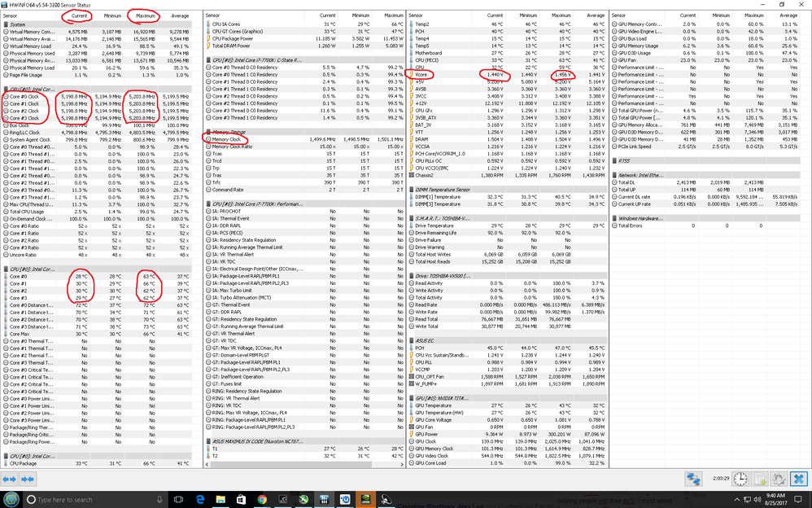Screen dimensions: 812x508
Task: Click the right arrow of the horizontal scrollbar
Action: click(401, 465)
